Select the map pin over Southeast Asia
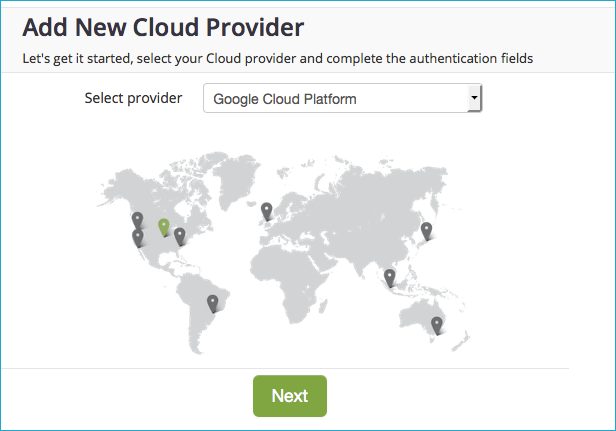This screenshot has width=616, height=431. tap(389, 277)
